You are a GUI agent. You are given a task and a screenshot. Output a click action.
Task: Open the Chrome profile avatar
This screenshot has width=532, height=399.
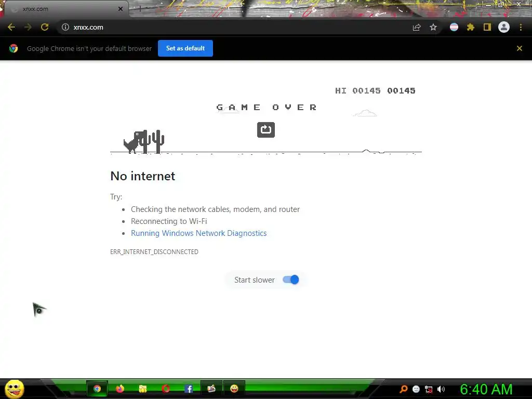[504, 27]
